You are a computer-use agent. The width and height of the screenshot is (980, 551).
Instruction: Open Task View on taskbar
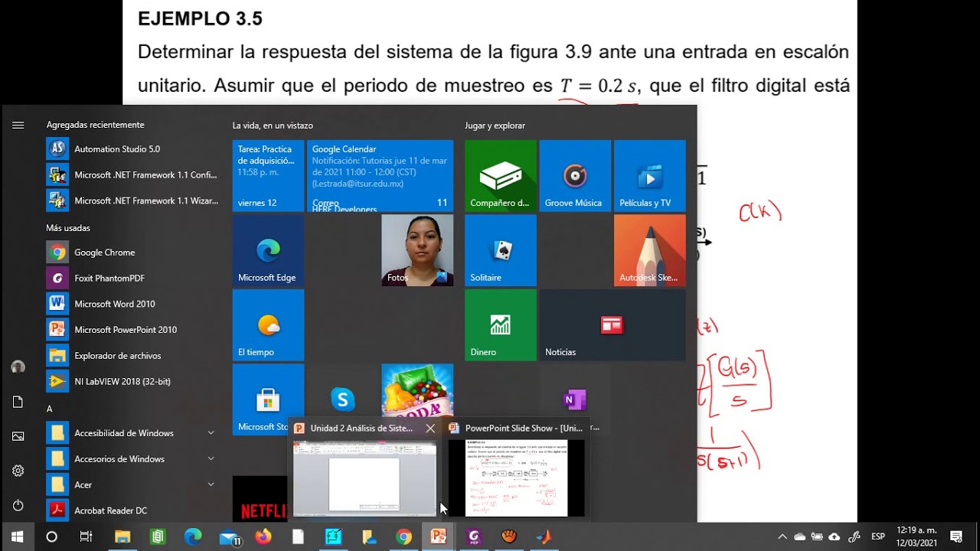click(87, 536)
